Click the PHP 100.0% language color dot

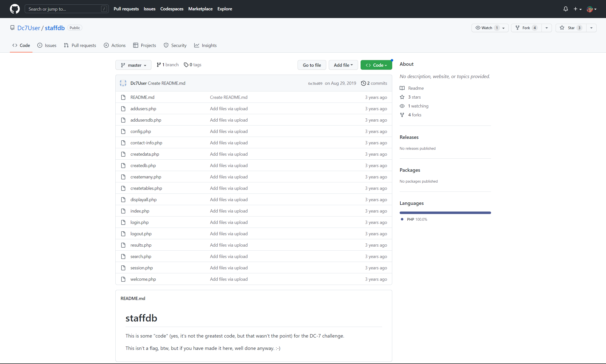(402, 219)
